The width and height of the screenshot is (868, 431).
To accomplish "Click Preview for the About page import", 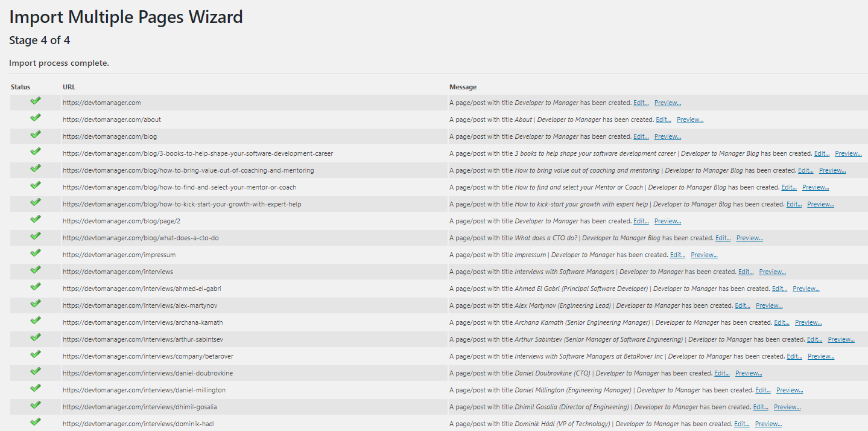I will pos(689,119).
